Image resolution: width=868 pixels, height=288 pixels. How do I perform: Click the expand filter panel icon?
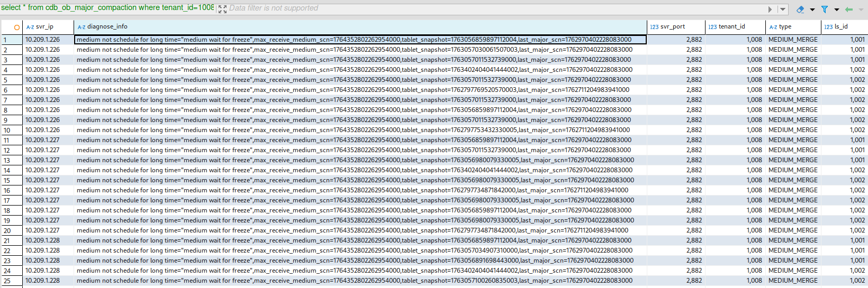(222, 9)
